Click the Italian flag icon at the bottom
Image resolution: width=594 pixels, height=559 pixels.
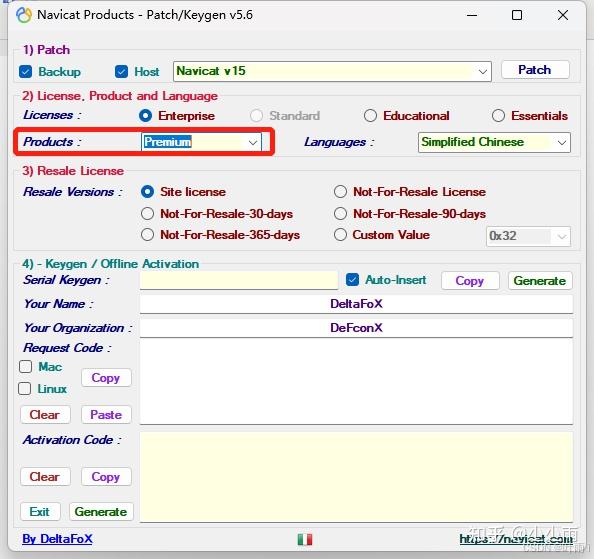pyautogui.click(x=305, y=539)
